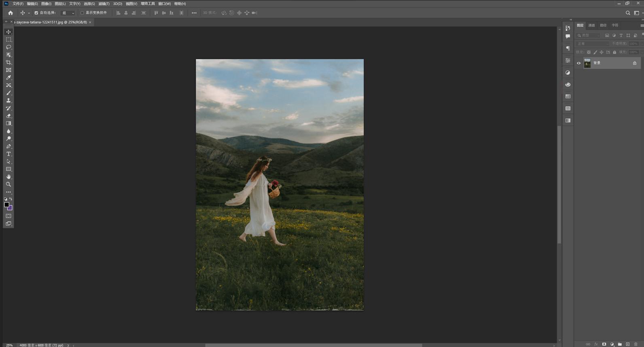Enable the 显示变换控件 checkbox
644x347 pixels.
82,13
